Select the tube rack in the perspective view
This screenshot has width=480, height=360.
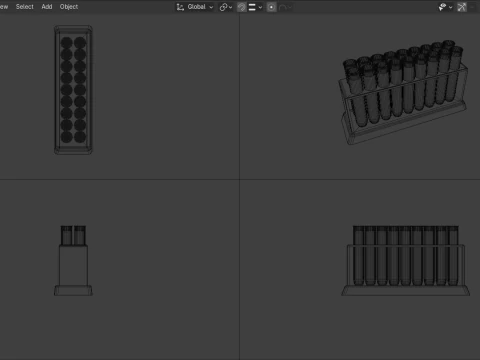pos(404,92)
